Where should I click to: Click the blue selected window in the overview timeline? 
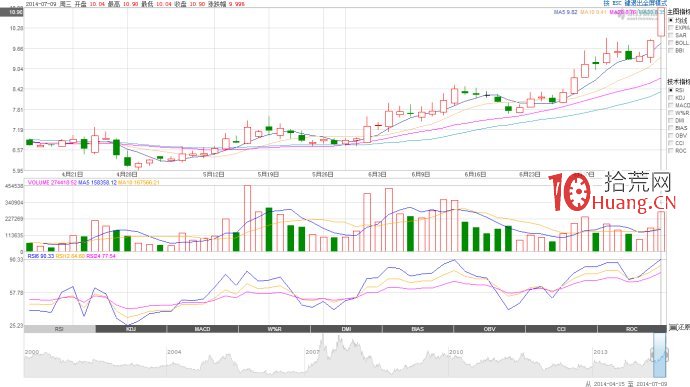660,355
